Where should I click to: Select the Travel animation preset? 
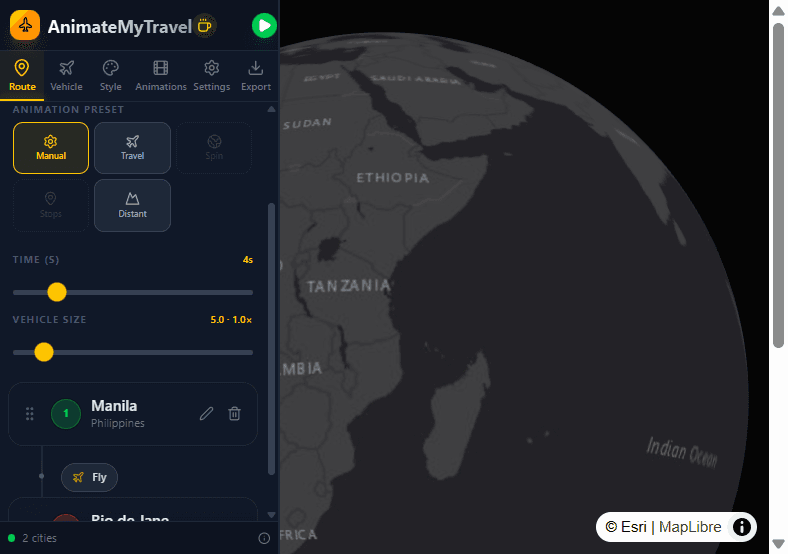[132, 148]
